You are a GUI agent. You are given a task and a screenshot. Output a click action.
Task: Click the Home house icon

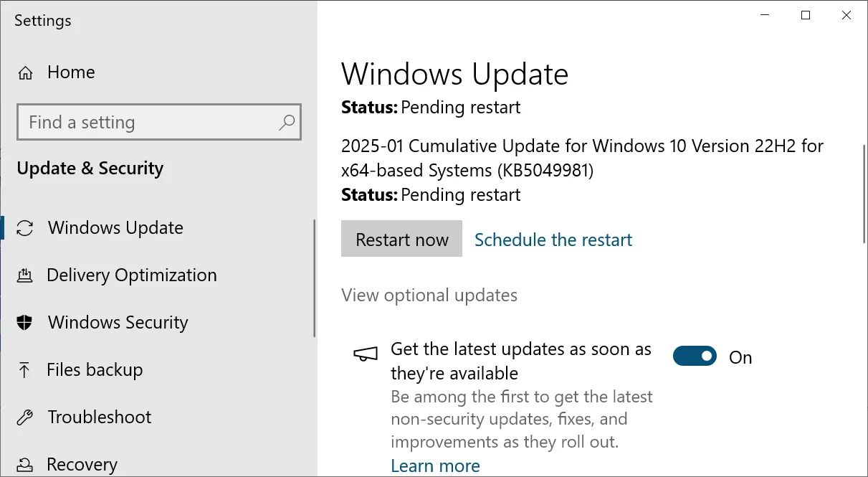pyautogui.click(x=26, y=72)
